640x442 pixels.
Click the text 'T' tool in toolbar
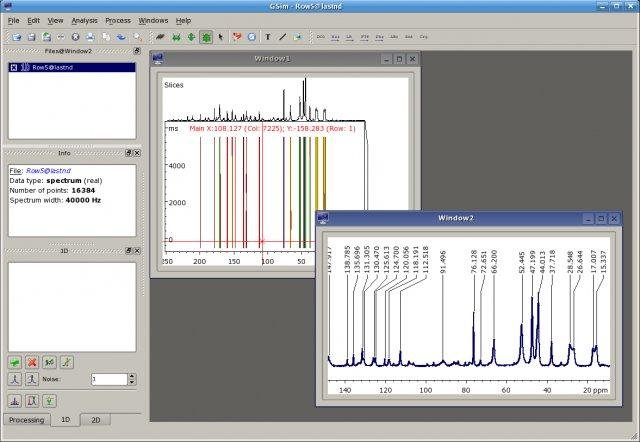point(268,37)
